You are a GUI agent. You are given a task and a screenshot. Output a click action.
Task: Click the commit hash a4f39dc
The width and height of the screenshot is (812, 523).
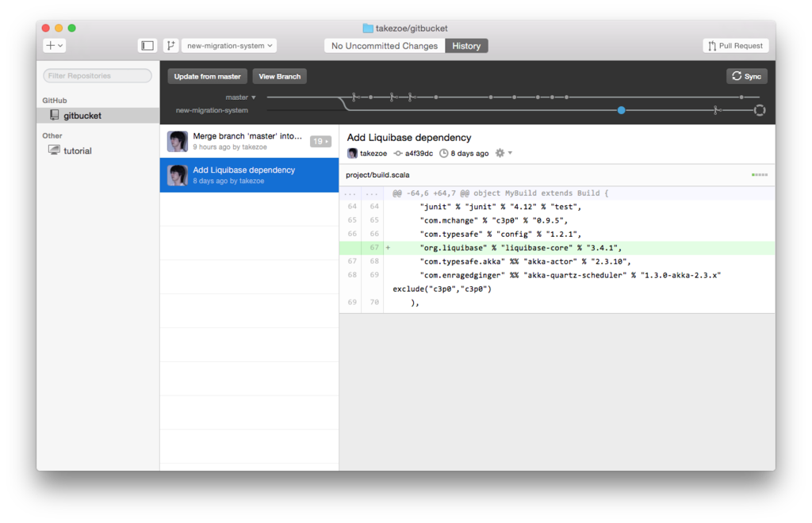(419, 154)
